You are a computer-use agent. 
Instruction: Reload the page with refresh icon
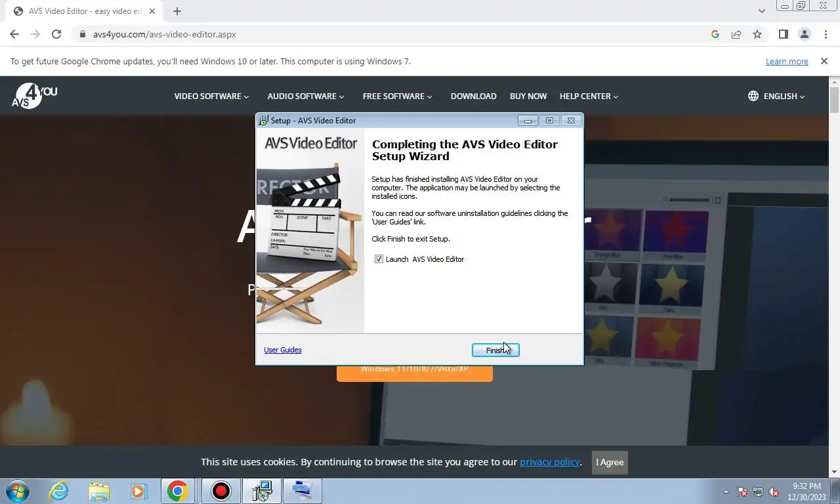[56, 34]
